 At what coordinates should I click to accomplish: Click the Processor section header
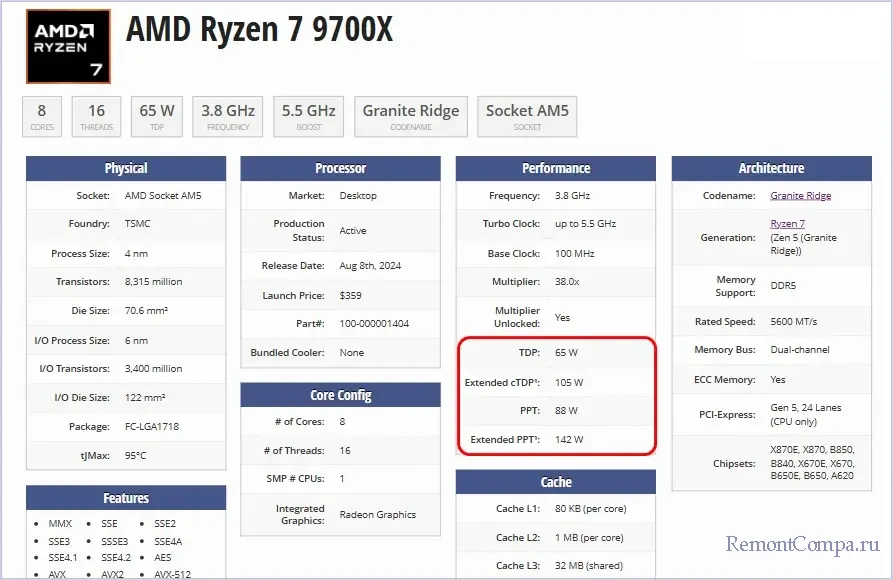[341, 168]
